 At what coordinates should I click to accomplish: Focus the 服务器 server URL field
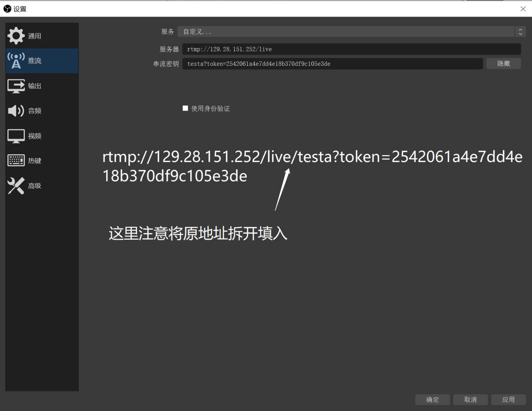pos(352,49)
